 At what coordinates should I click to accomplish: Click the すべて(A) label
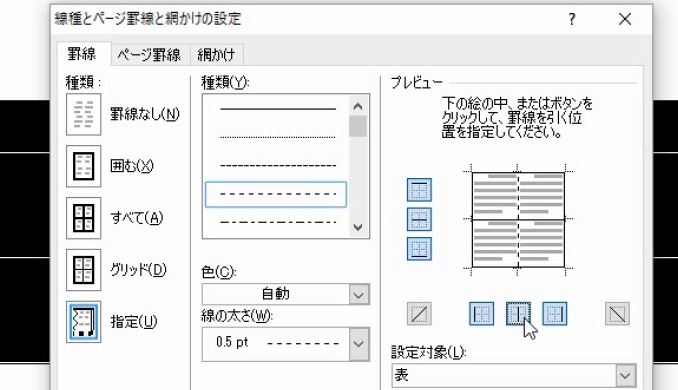pyautogui.click(x=137, y=218)
